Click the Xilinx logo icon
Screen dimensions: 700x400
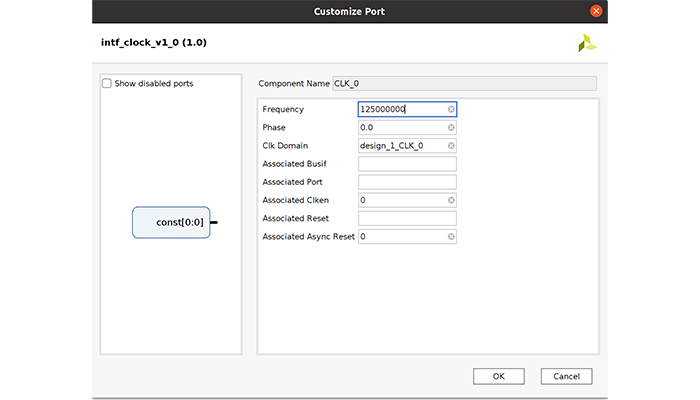click(x=587, y=43)
